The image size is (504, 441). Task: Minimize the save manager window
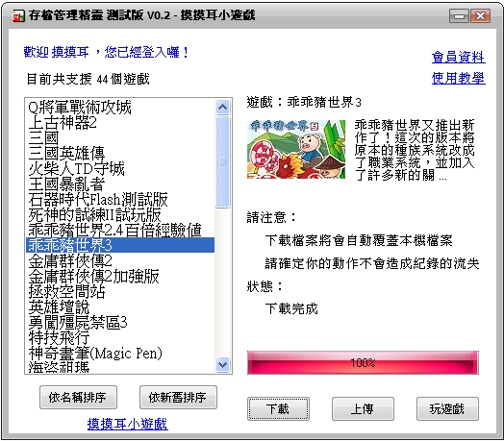pyautogui.click(x=459, y=15)
